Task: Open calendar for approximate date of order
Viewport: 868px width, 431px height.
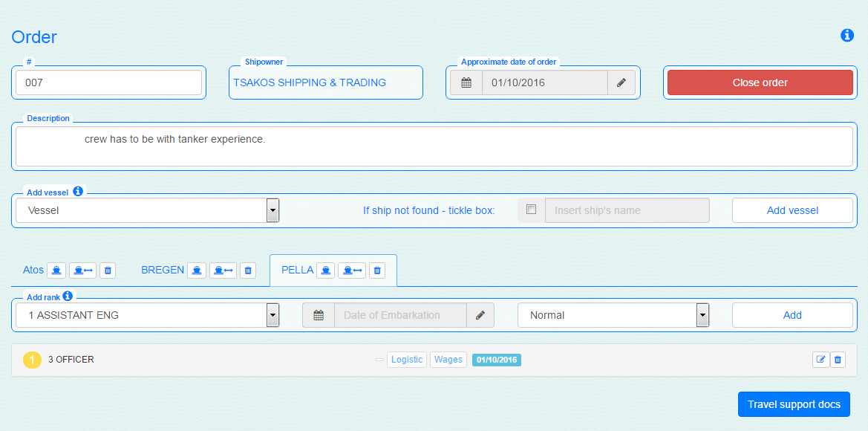Action: (x=466, y=82)
